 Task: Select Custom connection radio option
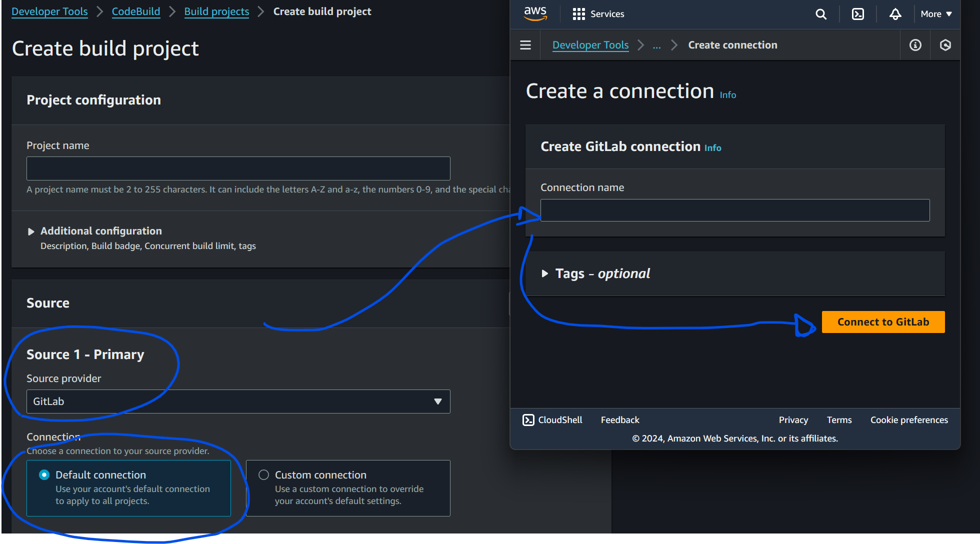point(263,475)
